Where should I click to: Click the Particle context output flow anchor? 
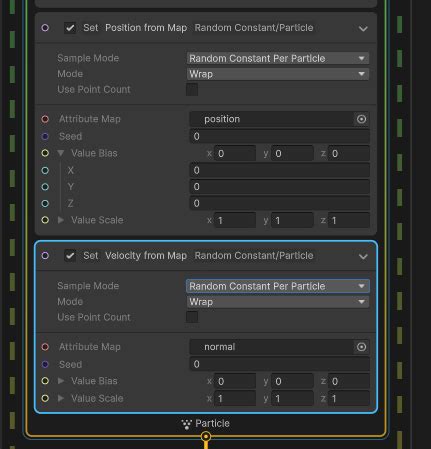tap(206, 436)
